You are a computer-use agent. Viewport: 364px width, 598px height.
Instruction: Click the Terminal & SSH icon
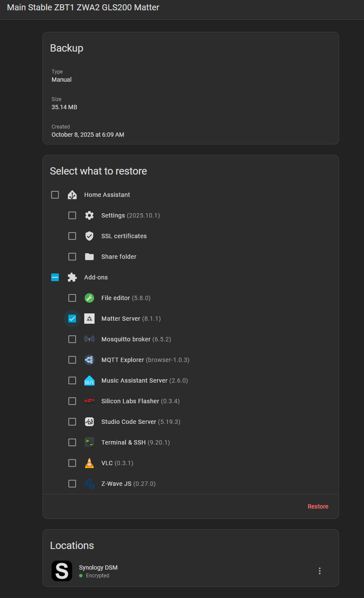pyautogui.click(x=89, y=442)
